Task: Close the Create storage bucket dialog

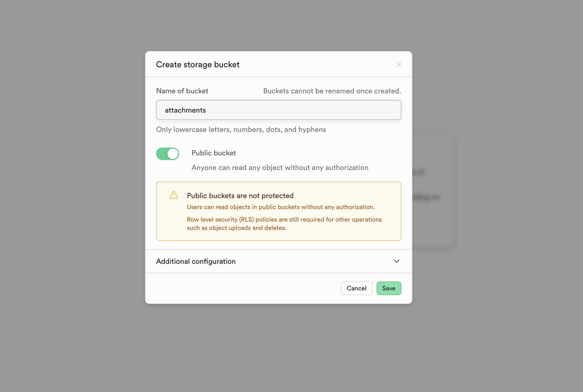Action: [x=399, y=64]
